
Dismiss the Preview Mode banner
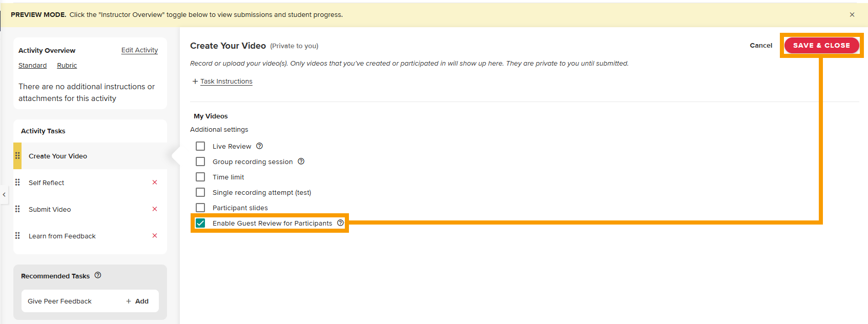click(x=852, y=14)
